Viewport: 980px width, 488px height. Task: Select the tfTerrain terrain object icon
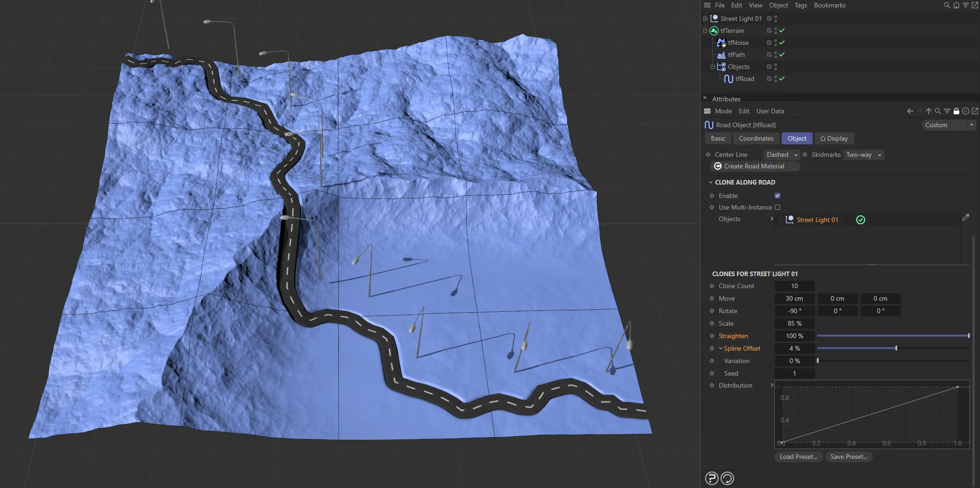[713, 31]
